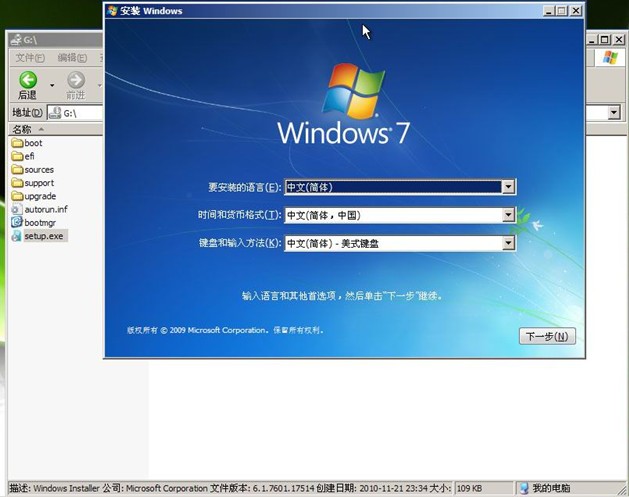This screenshot has width=629, height=497.
Task: Open the Back button history dropdown arrow
Action: click(x=52, y=85)
